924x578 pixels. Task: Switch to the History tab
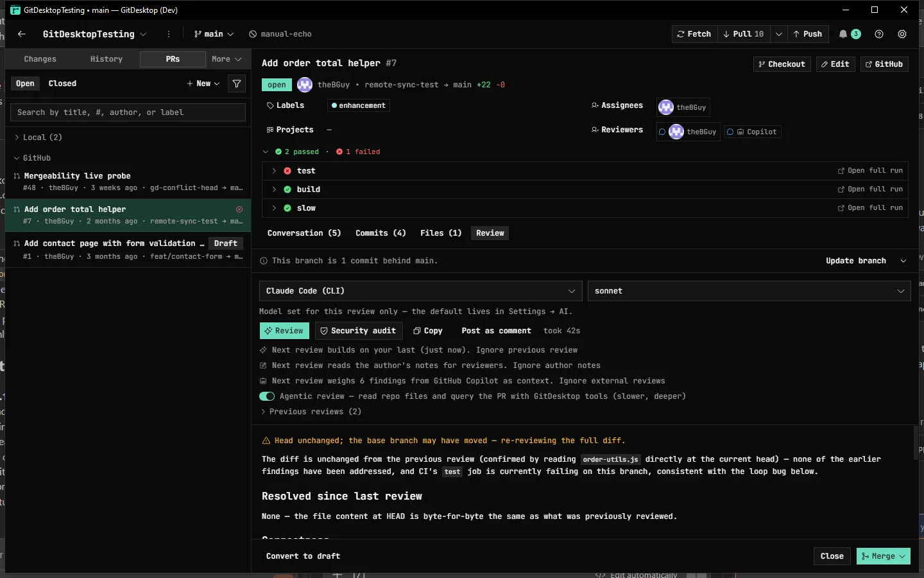107,59
